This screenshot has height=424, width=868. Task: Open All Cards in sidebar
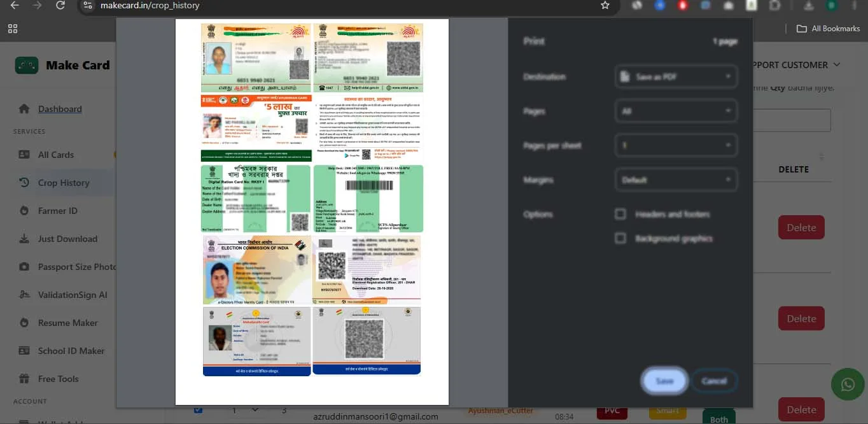[56, 155]
